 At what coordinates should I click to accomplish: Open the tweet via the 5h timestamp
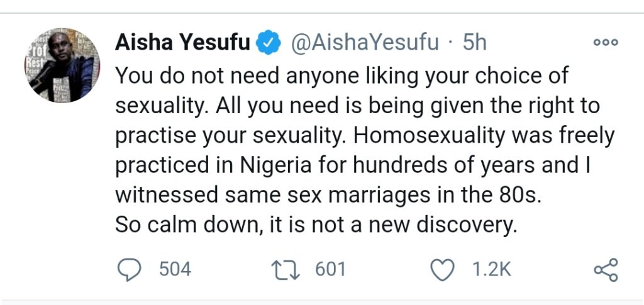coord(474,42)
